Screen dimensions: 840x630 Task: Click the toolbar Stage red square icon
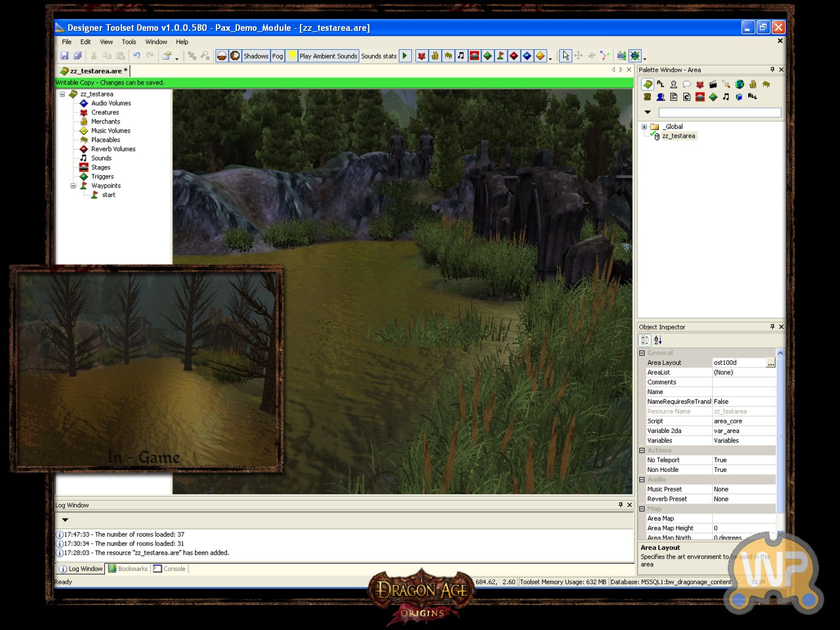tap(474, 56)
